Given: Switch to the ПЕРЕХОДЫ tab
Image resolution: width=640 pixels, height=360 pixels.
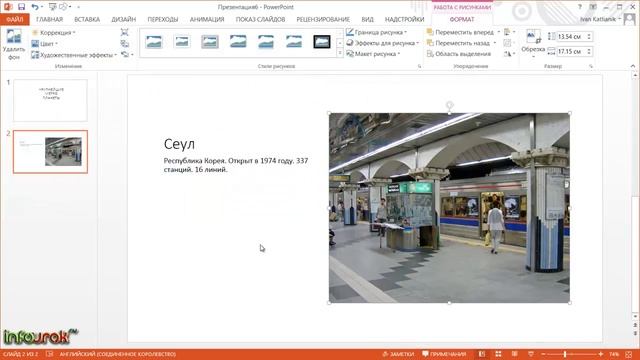Looking at the screenshot, I should tap(162, 20).
